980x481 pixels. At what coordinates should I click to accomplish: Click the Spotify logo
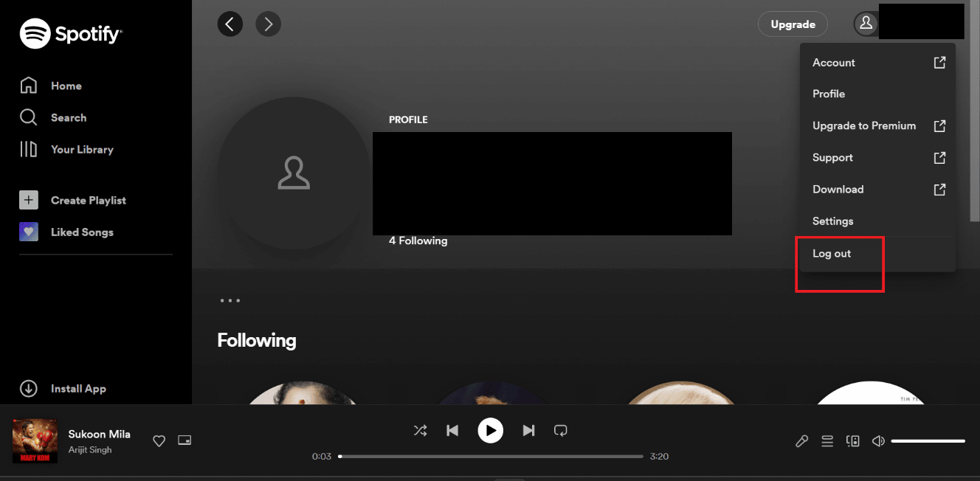click(x=71, y=33)
